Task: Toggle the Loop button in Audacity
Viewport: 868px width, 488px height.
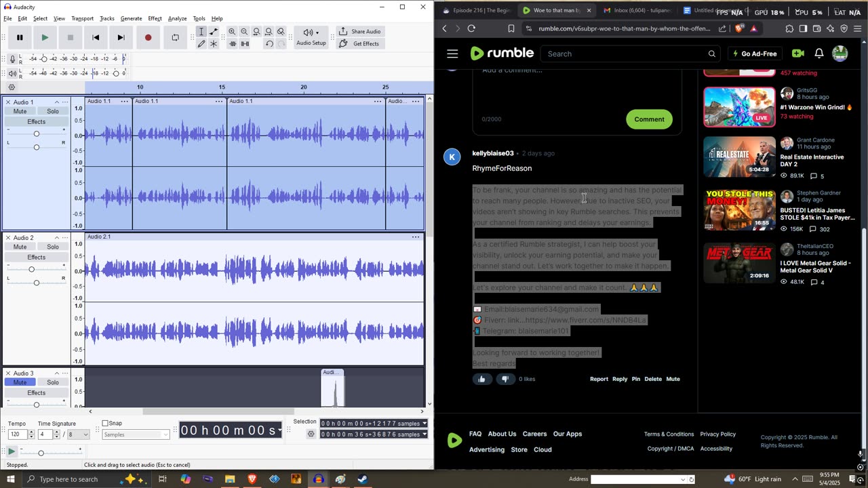Action: 175,37
